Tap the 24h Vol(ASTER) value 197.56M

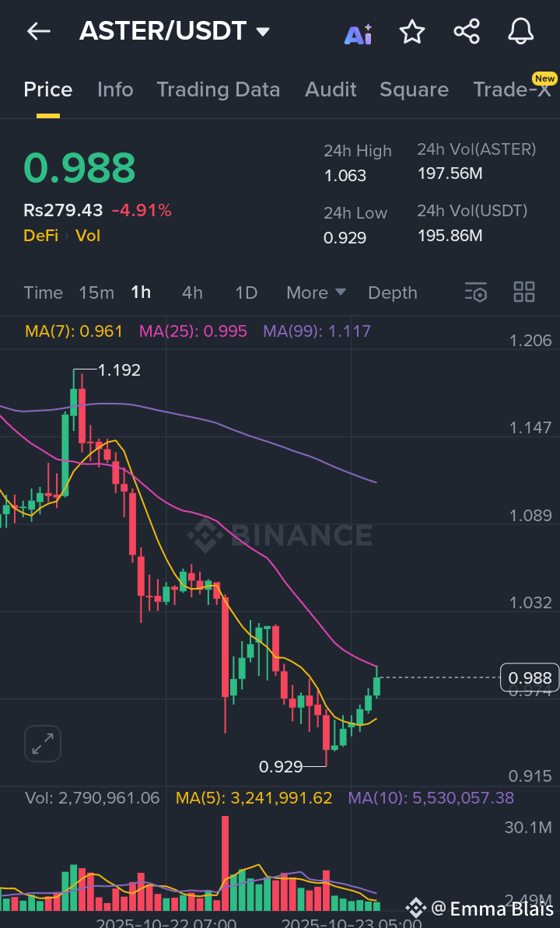(450, 173)
